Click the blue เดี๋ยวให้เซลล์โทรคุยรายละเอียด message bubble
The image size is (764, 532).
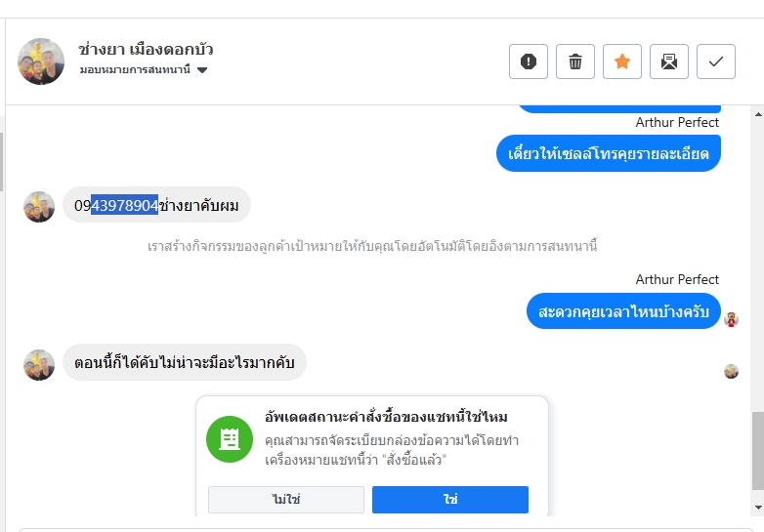[x=609, y=153]
